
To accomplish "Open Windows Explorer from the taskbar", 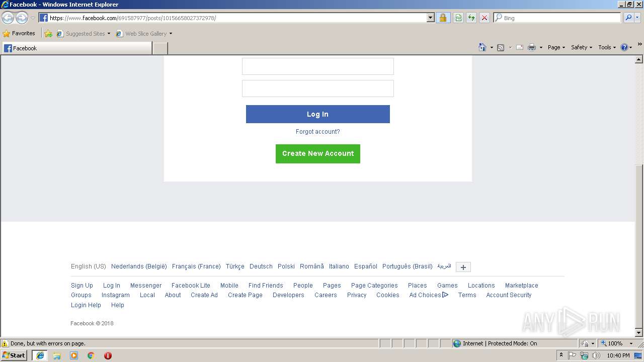I will 57,355.
